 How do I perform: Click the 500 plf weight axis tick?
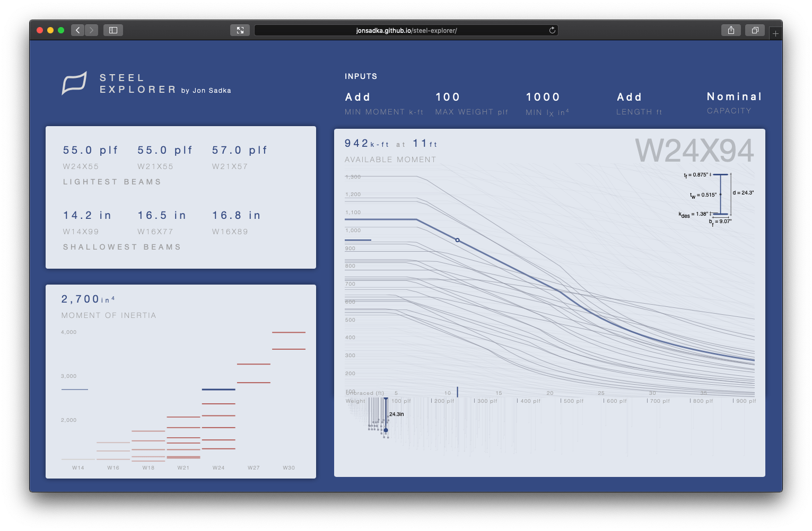(x=572, y=401)
